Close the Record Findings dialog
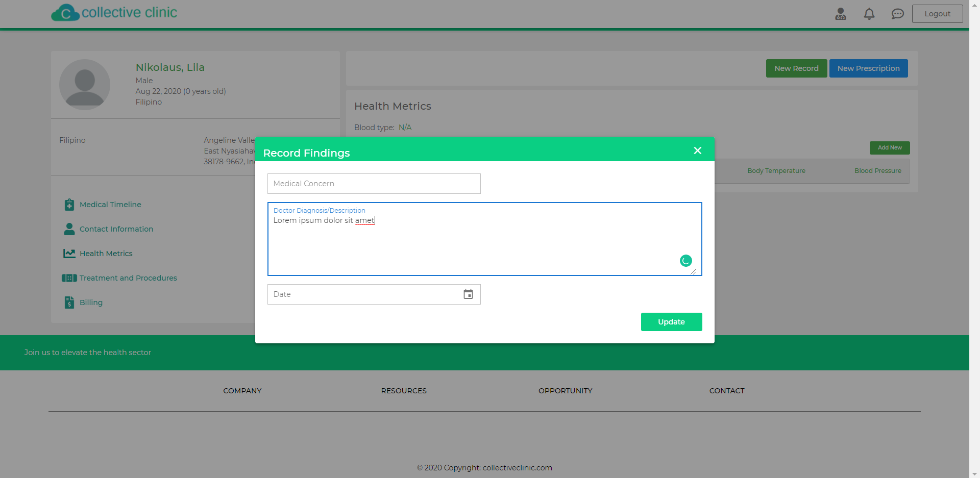The image size is (980, 478). pos(698,150)
